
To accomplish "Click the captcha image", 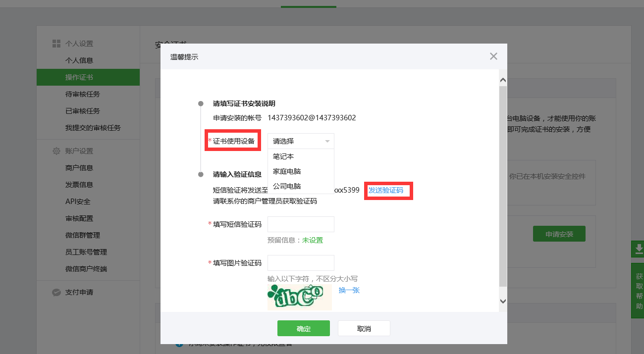I will [299, 297].
